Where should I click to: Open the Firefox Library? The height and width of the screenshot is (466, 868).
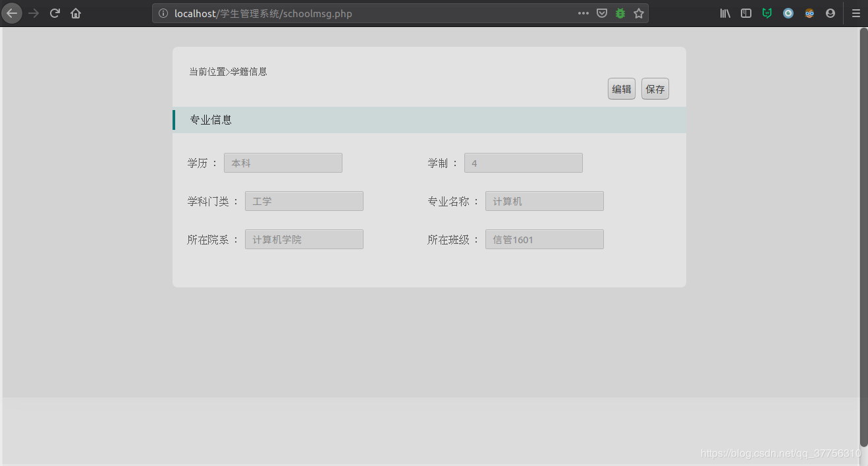(725, 13)
